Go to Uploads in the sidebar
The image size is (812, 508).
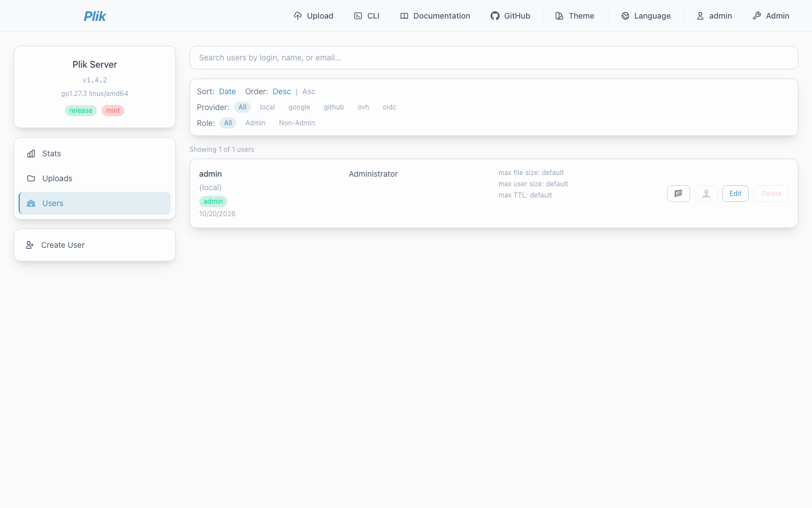pos(95,178)
